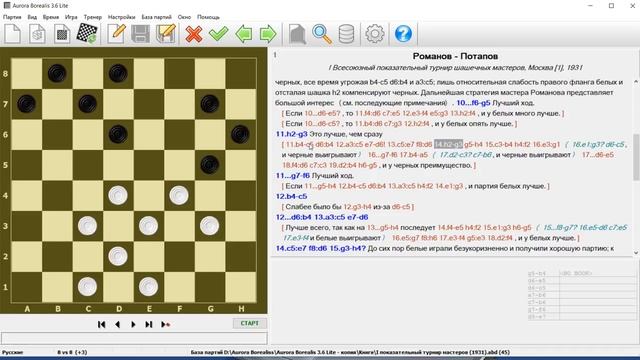Go to main-line move 15.g3-h4?
Image resolution: width=640 pixels, height=360 pixels.
348,248
